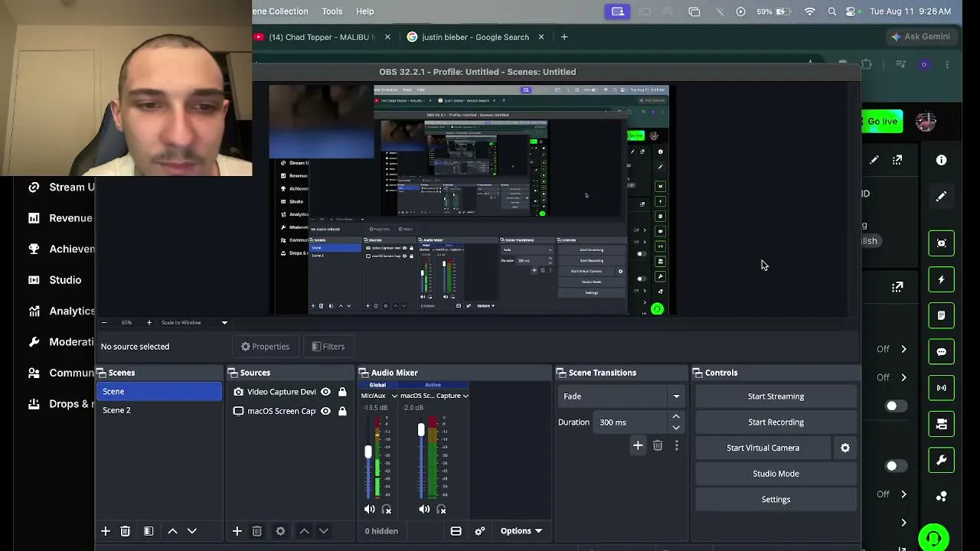The width and height of the screenshot is (980, 551).
Task: Open macOS Wi-Fi menu bar icon
Action: 810,11
